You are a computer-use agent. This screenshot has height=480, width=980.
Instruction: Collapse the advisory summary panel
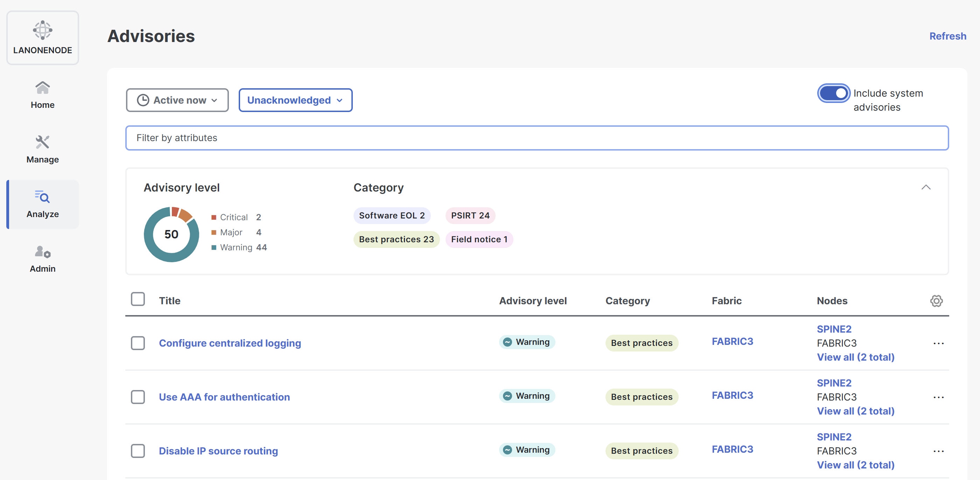(926, 187)
